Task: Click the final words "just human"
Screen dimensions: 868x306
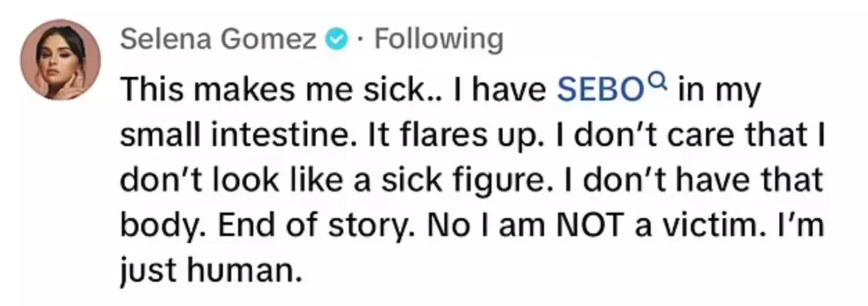Action: [209, 270]
